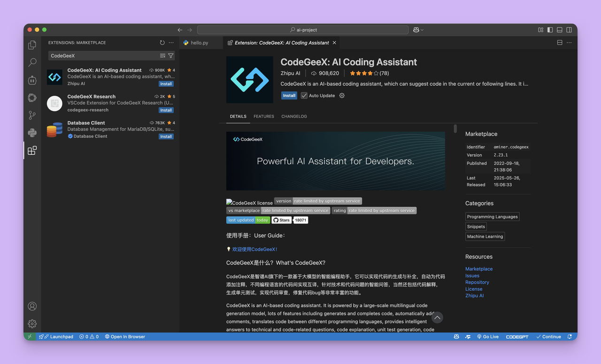The height and width of the screenshot is (364, 601).
Task: Open the extensions filter funnel icon
Action: [170, 55]
